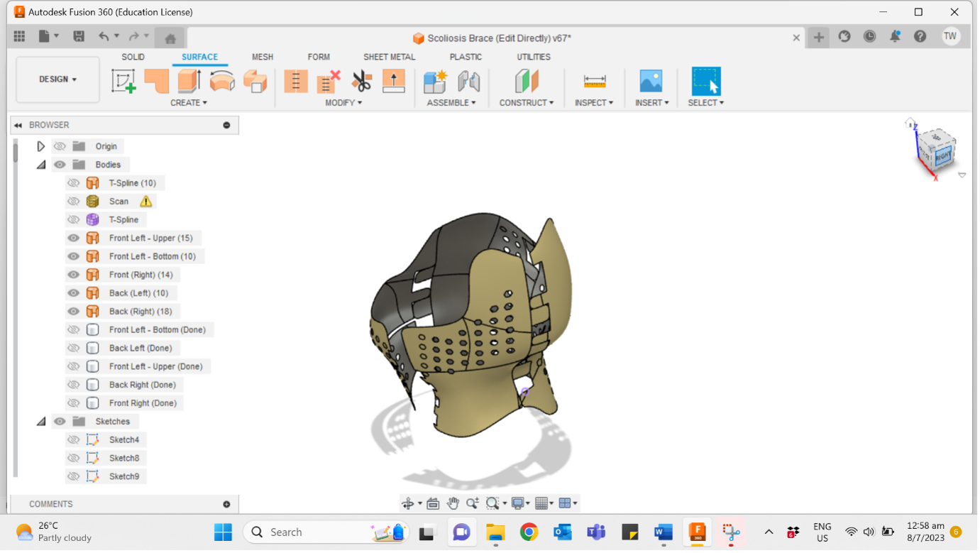Image resolution: width=980 pixels, height=553 pixels.
Task: Select the surface Revolve tool
Action: 222,81
